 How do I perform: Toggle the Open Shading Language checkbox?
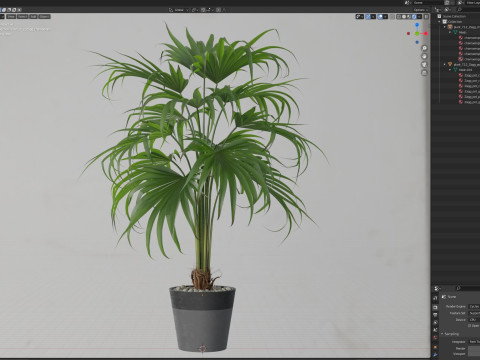pos(469,326)
